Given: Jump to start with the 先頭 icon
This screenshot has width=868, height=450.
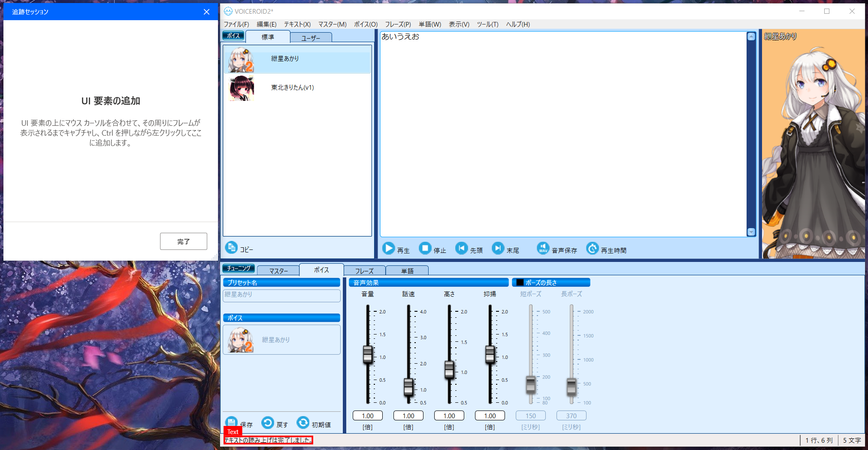Looking at the screenshot, I should [x=461, y=248].
